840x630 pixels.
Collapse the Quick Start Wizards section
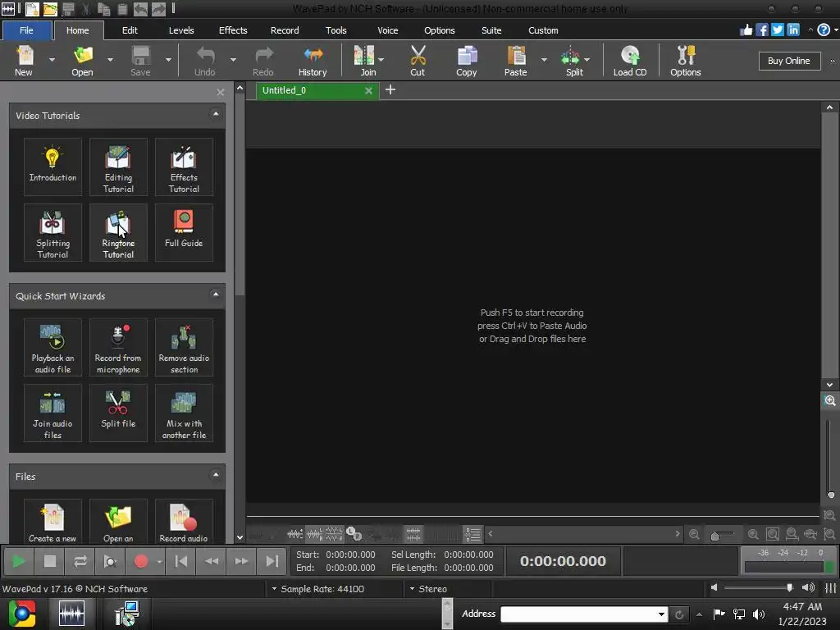[216, 294]
